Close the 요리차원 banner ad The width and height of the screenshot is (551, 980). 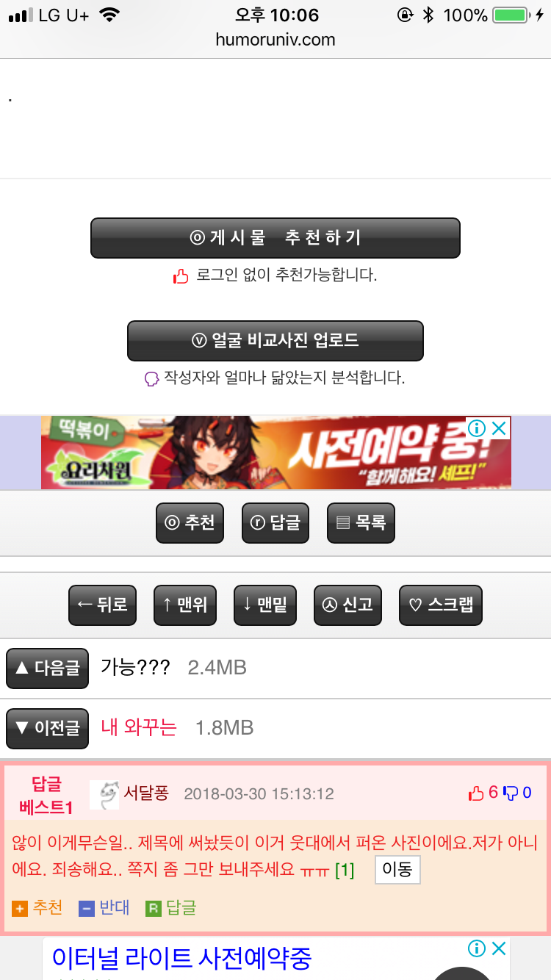coord(499,428)
